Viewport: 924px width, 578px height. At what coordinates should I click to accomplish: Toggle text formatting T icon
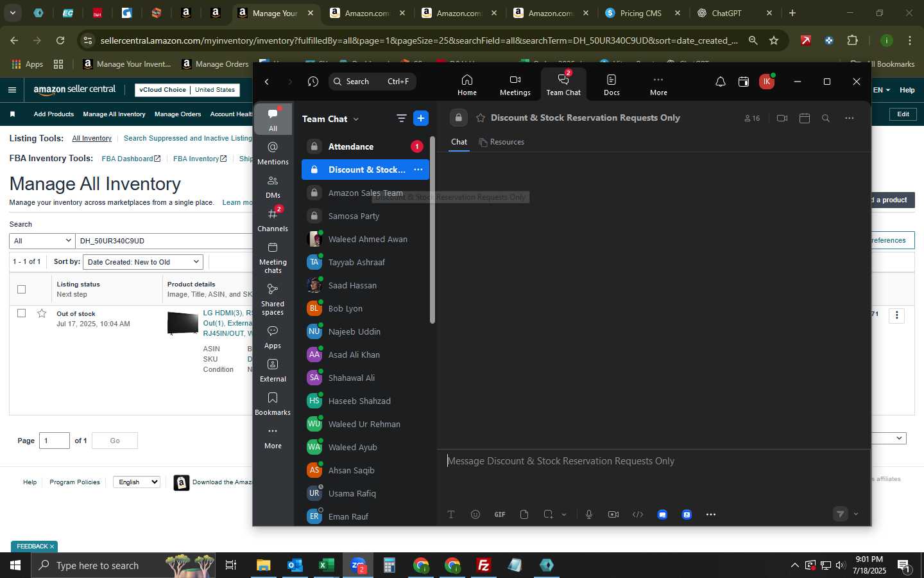450,514
